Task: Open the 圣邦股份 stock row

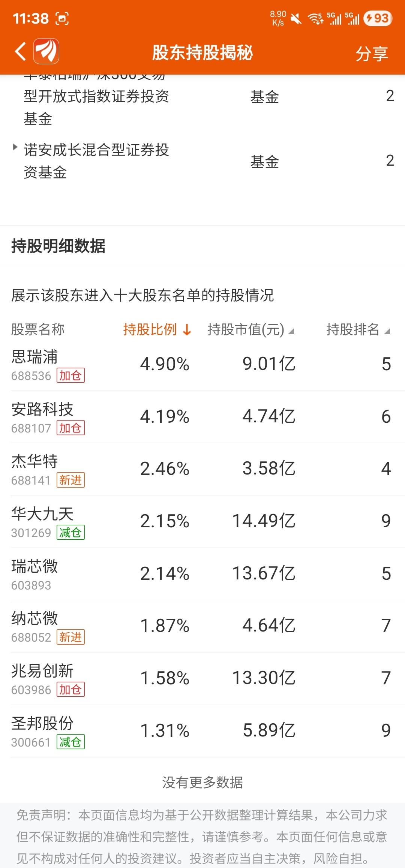Action: tap(202, 731)
